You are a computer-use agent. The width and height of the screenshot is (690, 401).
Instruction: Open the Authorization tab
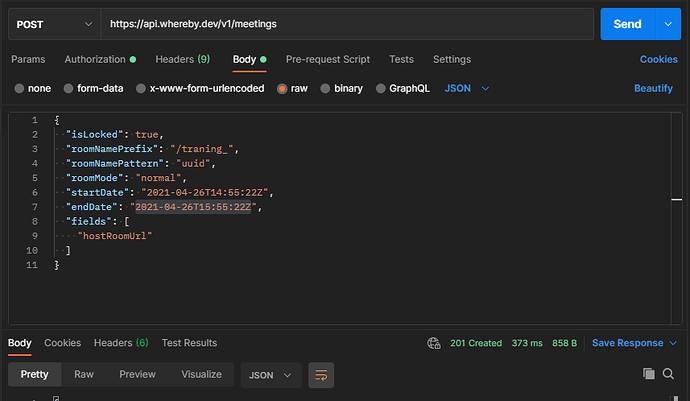coord(95,60)
